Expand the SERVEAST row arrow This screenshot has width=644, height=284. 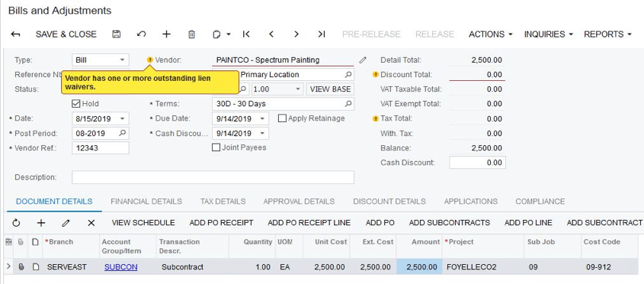click(x=8, y=267)
